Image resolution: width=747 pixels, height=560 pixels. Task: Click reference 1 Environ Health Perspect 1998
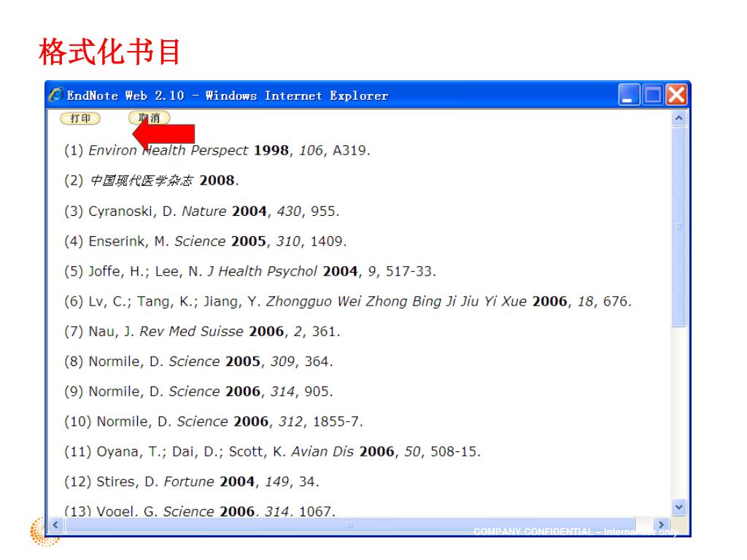(x=217, y=150)
